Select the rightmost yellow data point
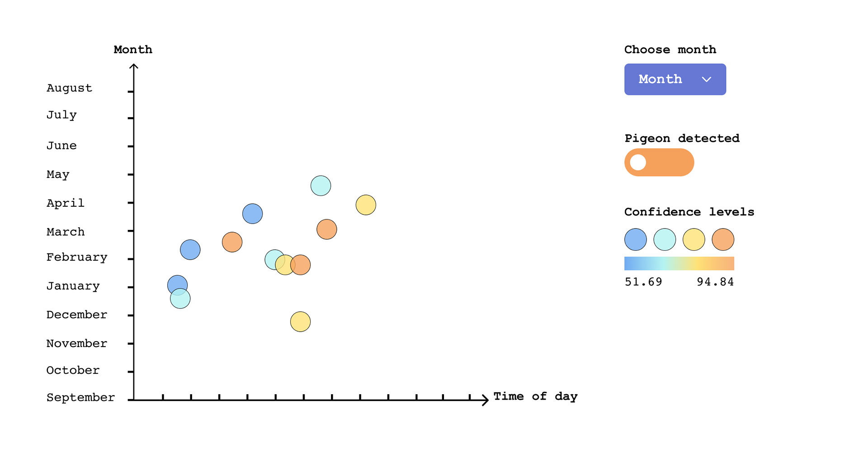This screenshot has width=868, height=467. point(366,205)
